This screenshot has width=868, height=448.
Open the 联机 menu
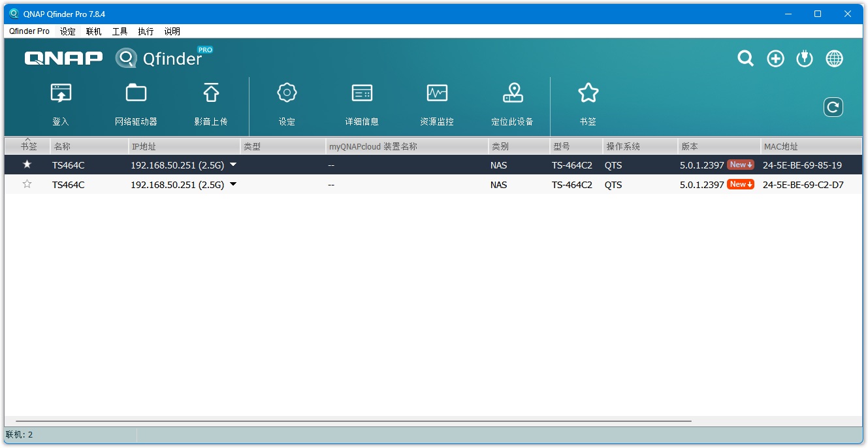(x=94, y=31)
